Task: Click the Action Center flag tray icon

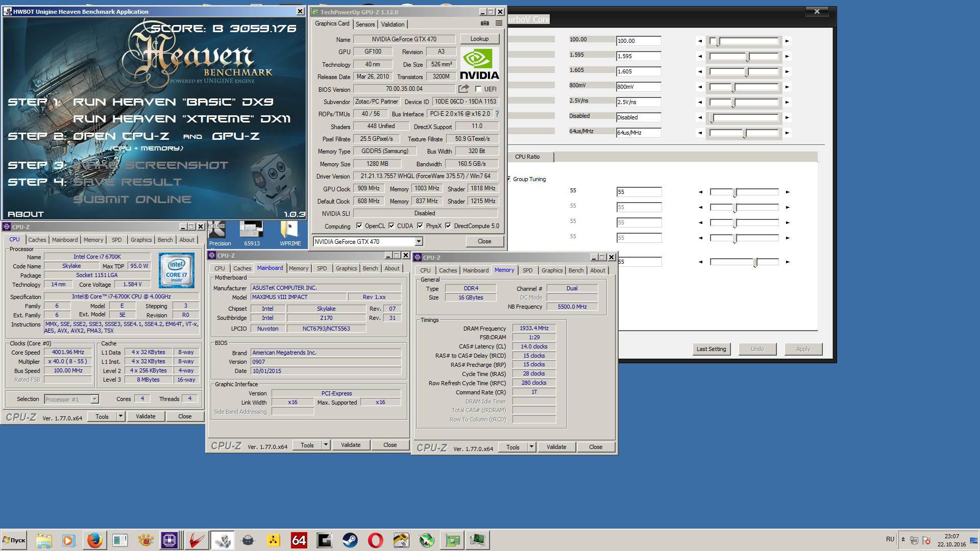Action: click(925, 540)
